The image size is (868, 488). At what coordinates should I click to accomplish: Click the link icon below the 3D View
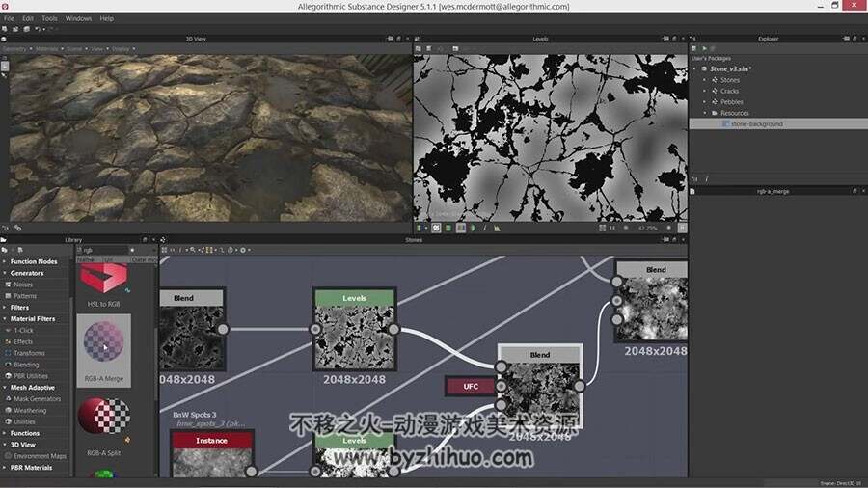pyautogui.click(x=17, y=228)
